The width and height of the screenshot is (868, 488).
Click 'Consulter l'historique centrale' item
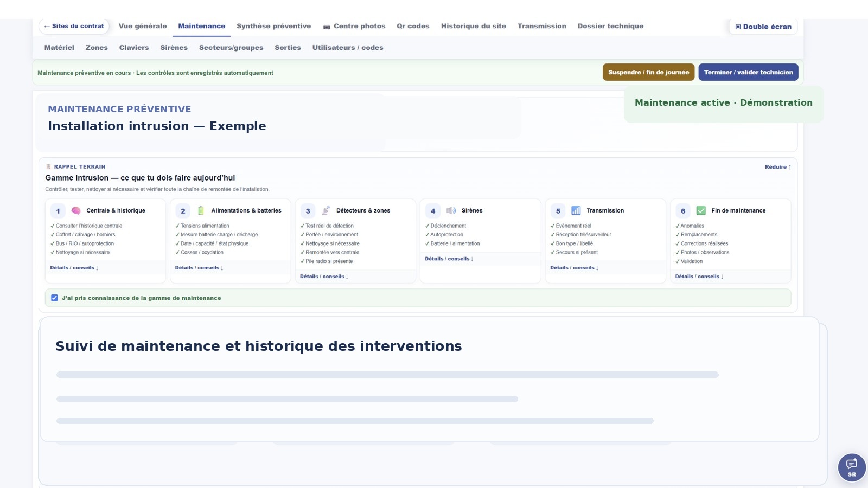(x=86, y=226)
